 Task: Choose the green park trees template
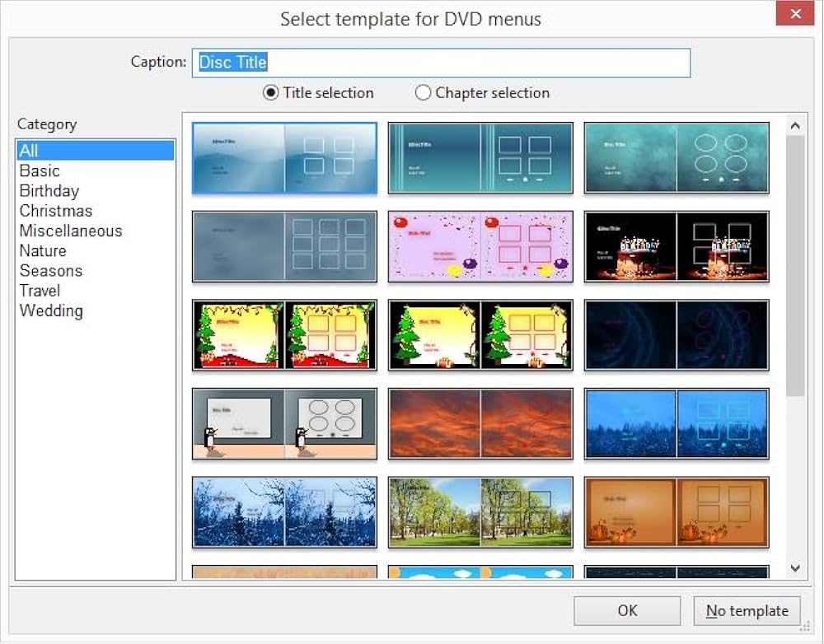480,511
